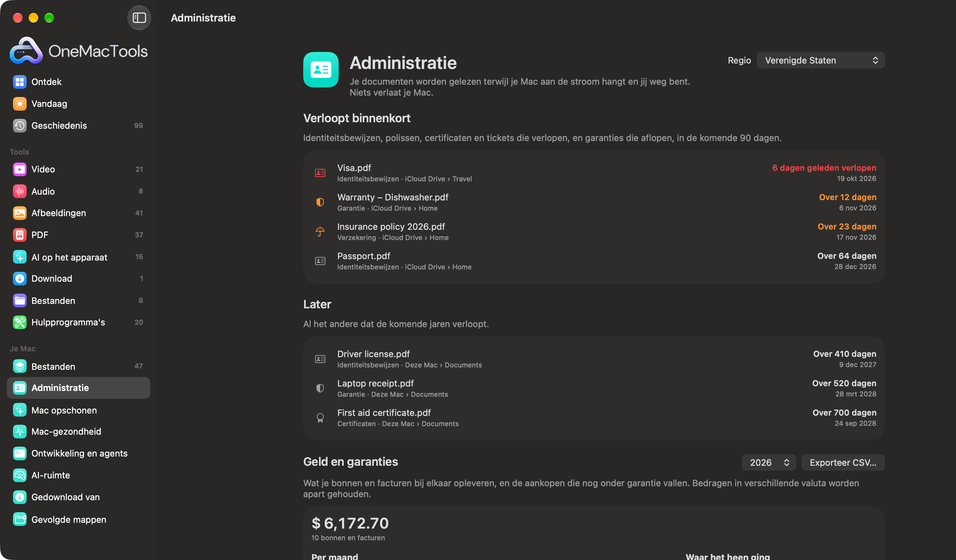The width and height of the screenshot is (956, 560).
Task: Click the 'Over 23 dagen' insurance status
Action: 847,226
